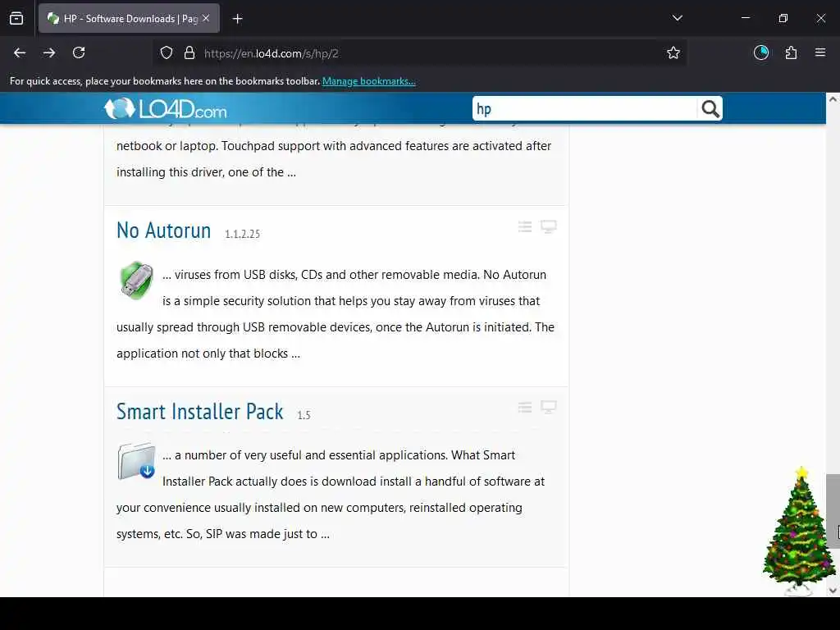Open the Firefox application menu

click(x=820, y=52)
